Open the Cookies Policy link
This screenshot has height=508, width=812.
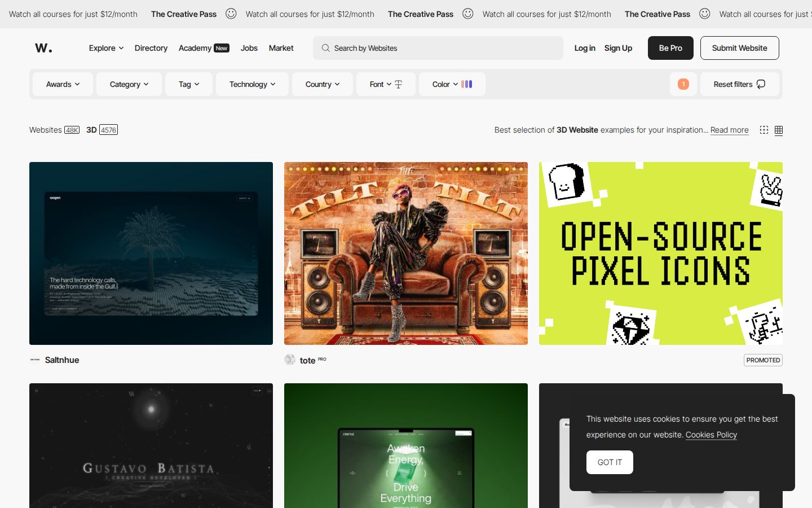pyautogui.click(x=711, y=435)
